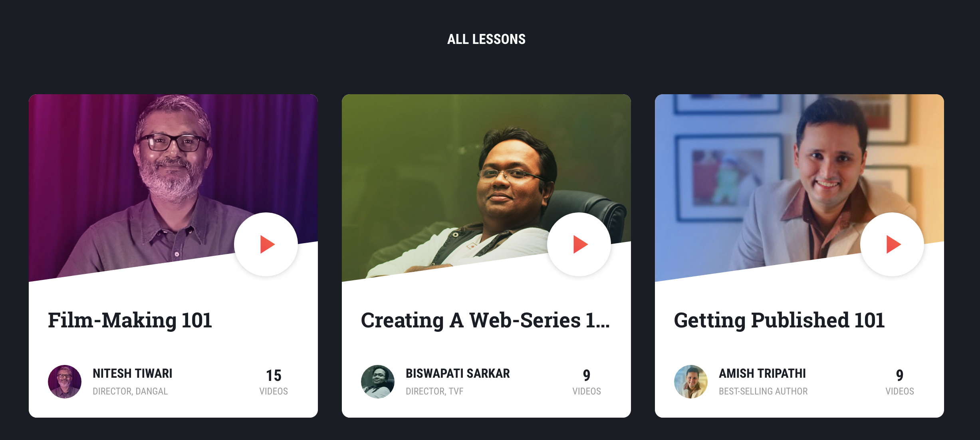Open Biswapati Sarkar's round avatar
Viewport: 980px width, 440px height.
(378, 382)
